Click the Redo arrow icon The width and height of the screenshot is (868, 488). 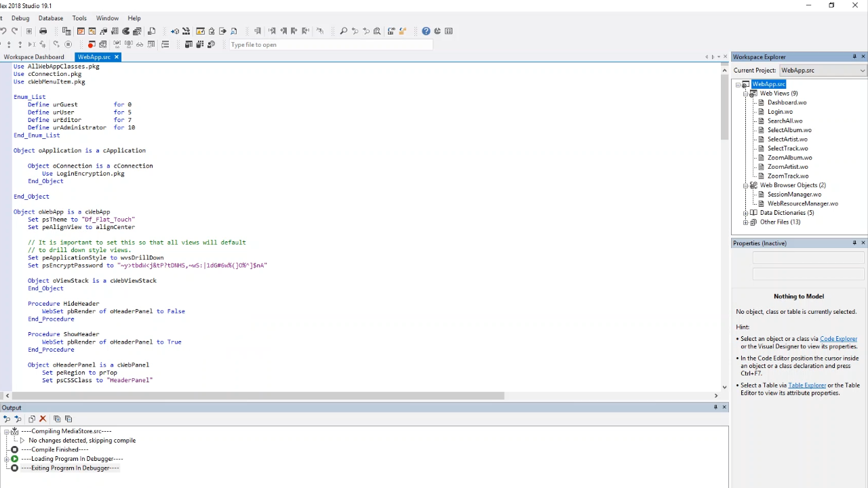pos(14,31)
